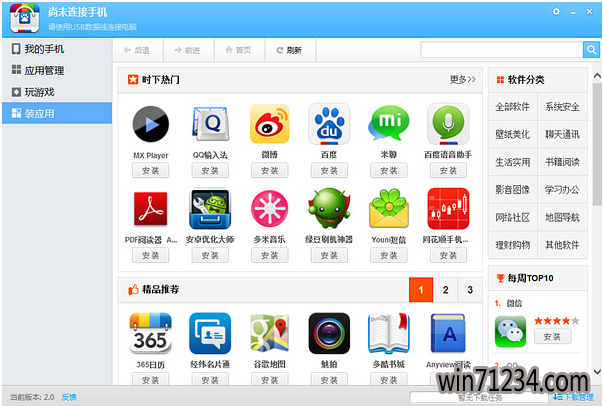Open the 多米音乐 pink icon
This screenshot has height=406, width=603.
270,209
